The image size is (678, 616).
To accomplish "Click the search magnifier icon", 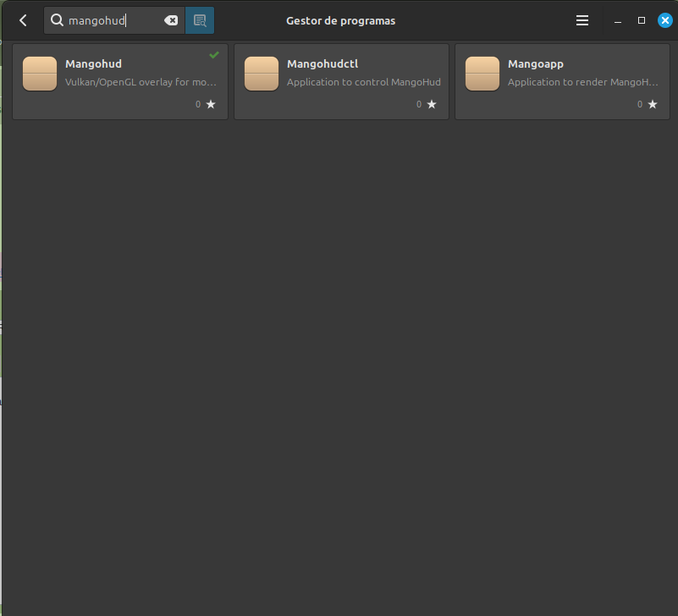I will click(57, 20).
